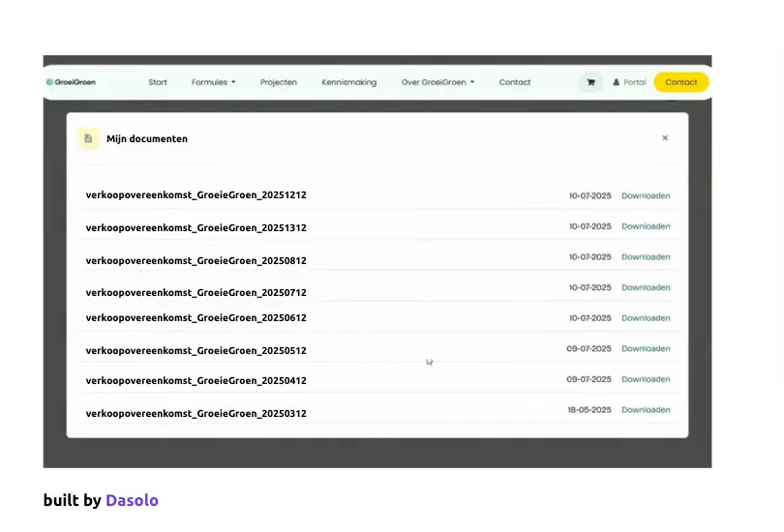The width and height of the screenshot is (784, 532).
Task: Download the document ending in 20250812
Action: [x=646, y=257]
